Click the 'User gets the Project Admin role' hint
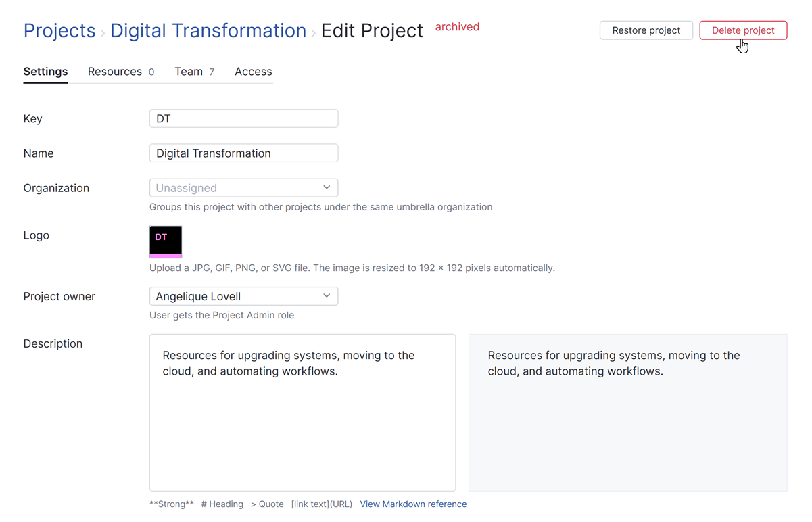Viewport: 812px width, 522px height. pyautogui.click(x=222, y=315)
